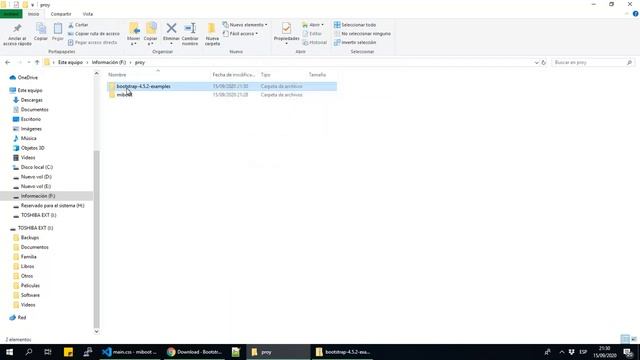This screenshot has width=640, height=360.
Task: Click Pegar acceso directo
Action: [93, 42]
